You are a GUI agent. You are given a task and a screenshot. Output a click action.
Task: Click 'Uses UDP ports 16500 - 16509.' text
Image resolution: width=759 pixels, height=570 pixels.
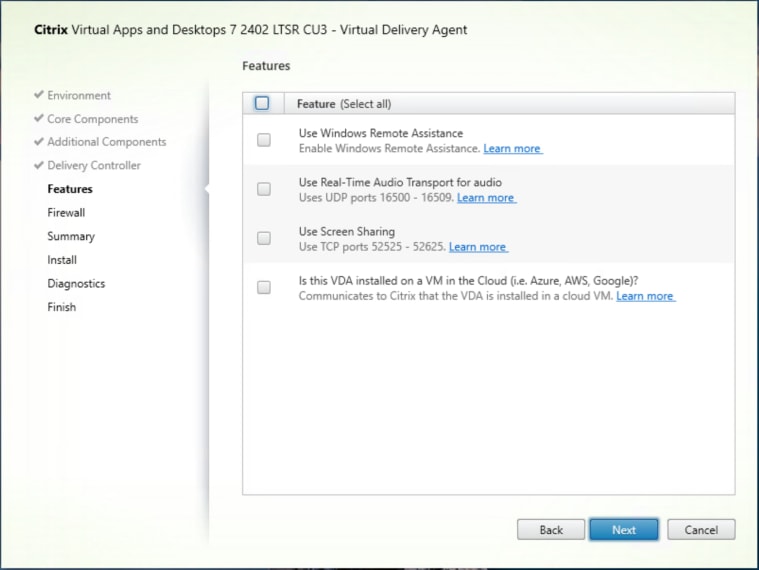coord(376,198)
